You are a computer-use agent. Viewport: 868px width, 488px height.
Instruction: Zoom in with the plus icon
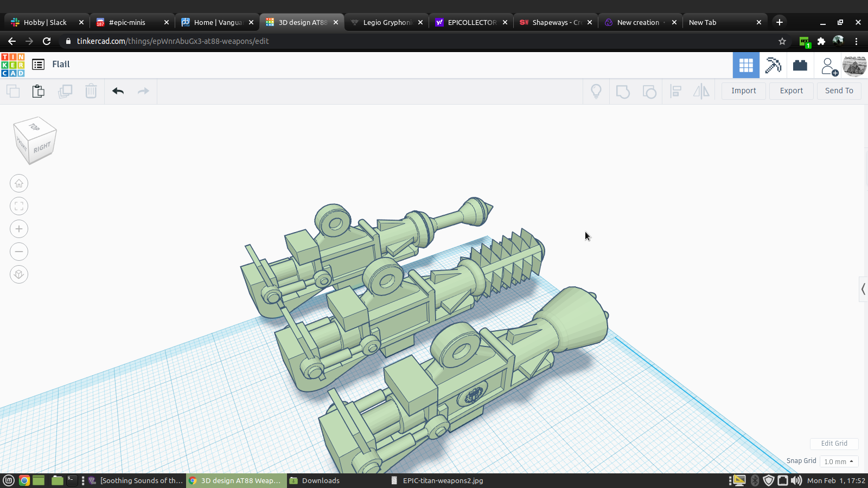[19, 229]
